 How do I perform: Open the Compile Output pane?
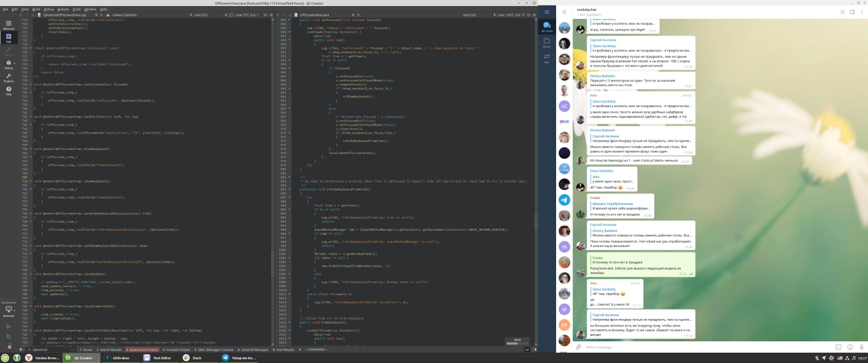[x=176, y=349]
